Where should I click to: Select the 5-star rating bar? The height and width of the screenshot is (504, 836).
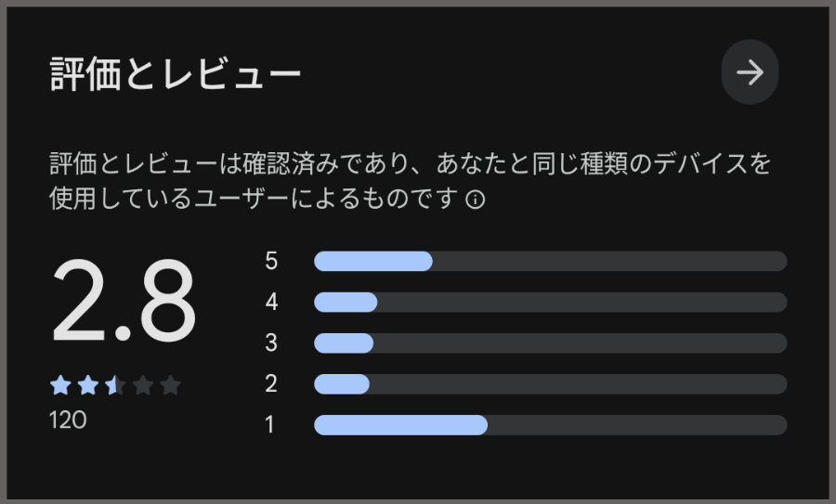[550, 261]
